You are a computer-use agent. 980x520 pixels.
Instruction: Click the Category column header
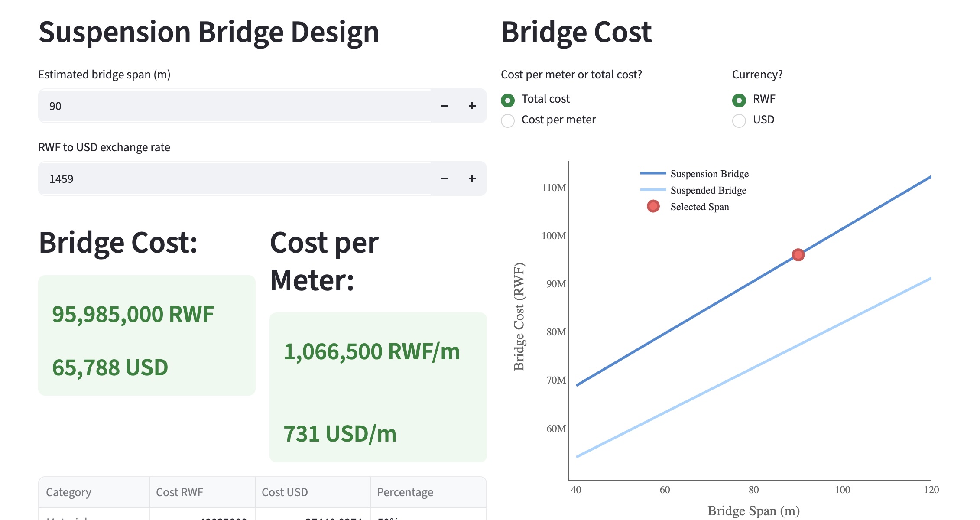pos(94,492)
